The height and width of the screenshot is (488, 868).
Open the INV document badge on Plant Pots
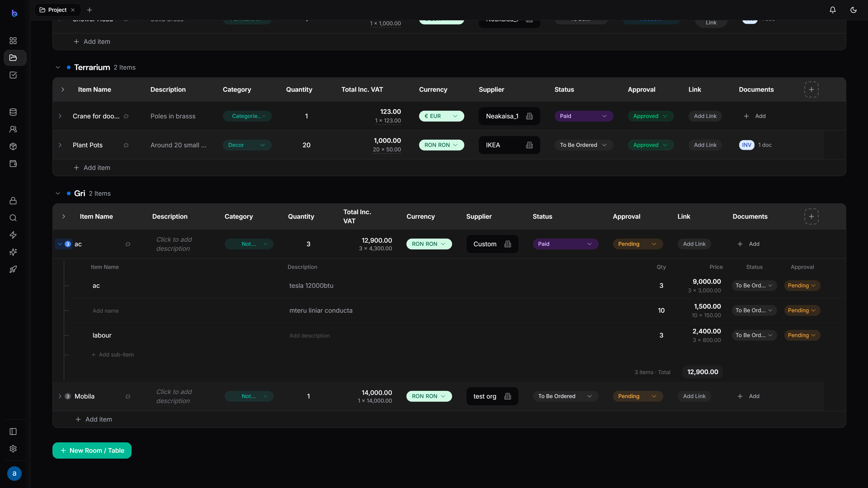747,145
